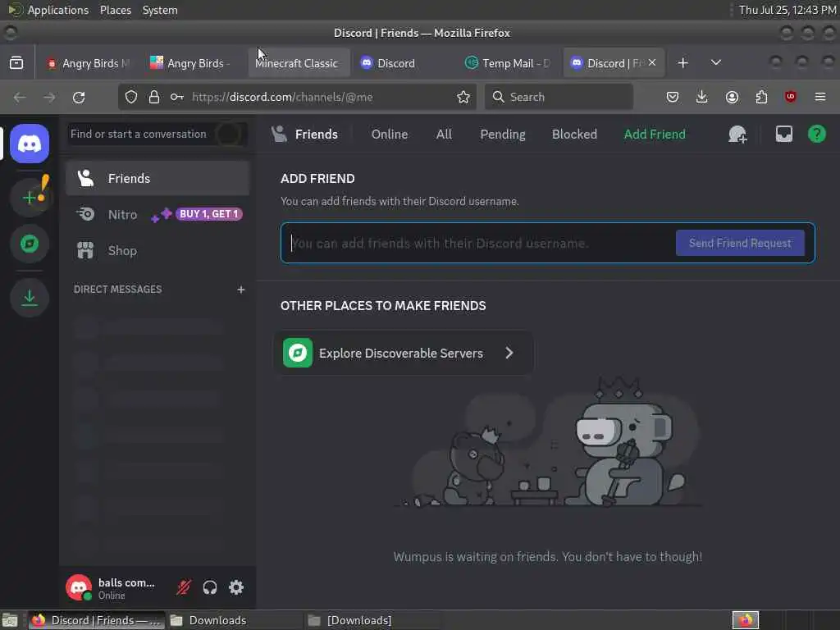Open the Discord inbox icon
Image resolution: width=840 pixels, height=630 pixels.
783,134
